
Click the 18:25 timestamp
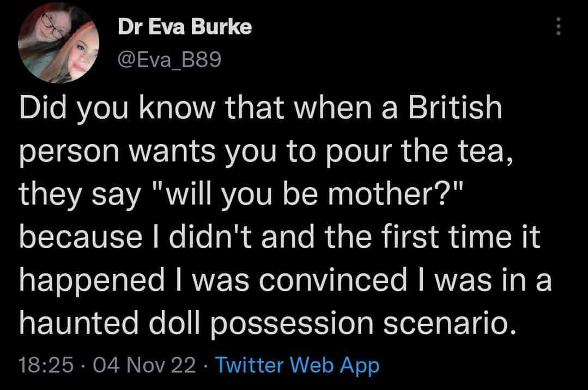(x=45, y=365)
